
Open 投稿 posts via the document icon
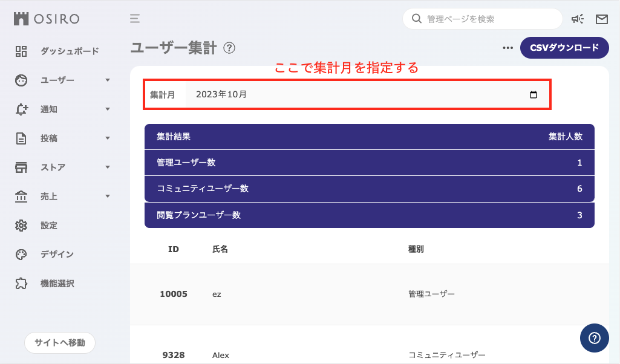tap(21, 138)
